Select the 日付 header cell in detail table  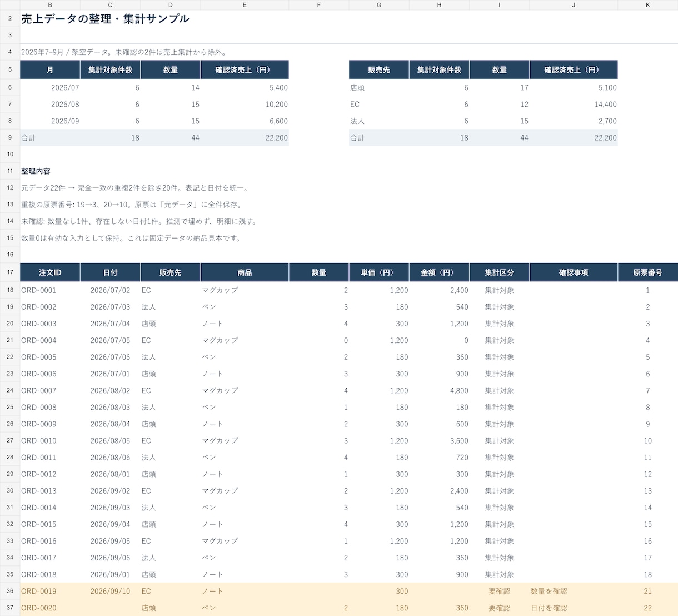tap(110, 272)
